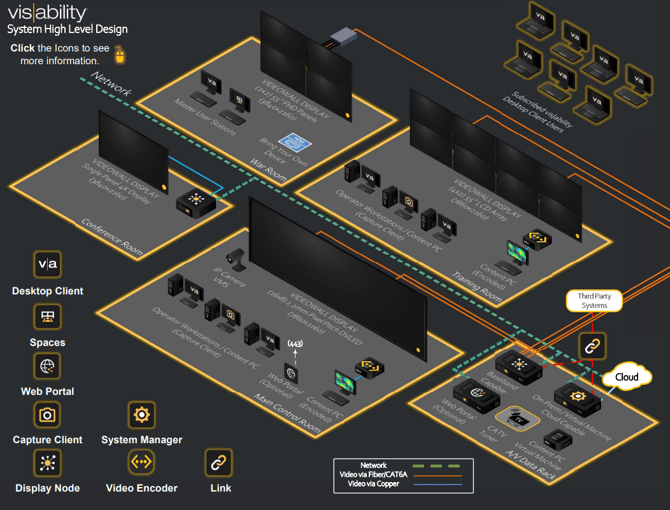670x510 pixels.
Task: Click the 'A/V Data Rack' label
Action: [531, 465]
